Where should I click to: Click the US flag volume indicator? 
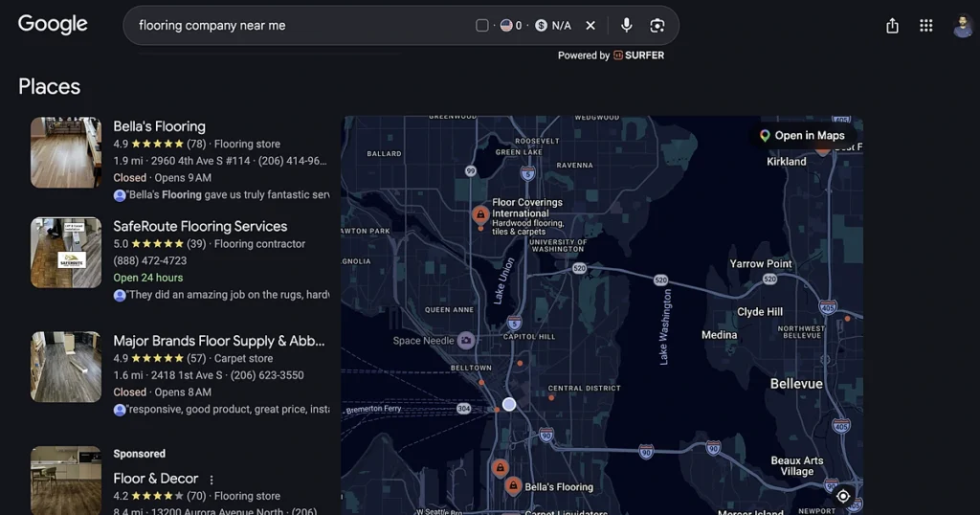coord(511,26)
